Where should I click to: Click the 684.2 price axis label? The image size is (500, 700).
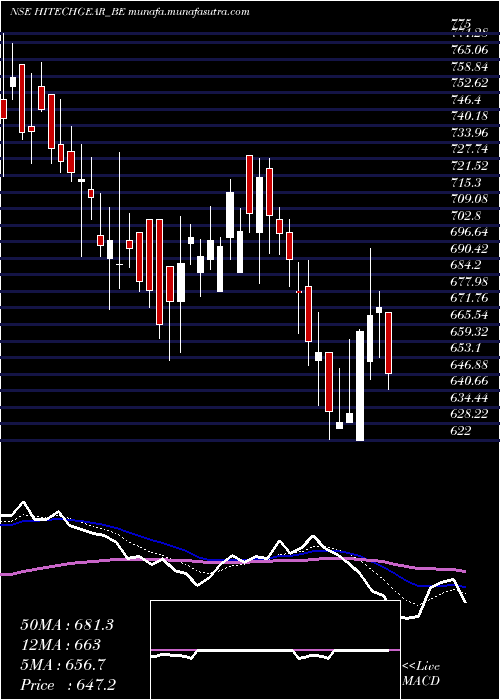click(467, 265)
